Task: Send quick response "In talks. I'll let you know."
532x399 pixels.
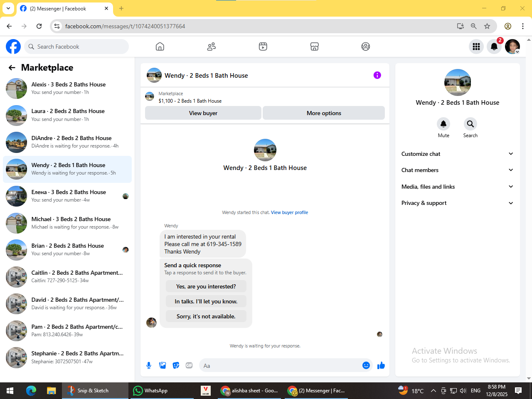Action: coord(206,301)
